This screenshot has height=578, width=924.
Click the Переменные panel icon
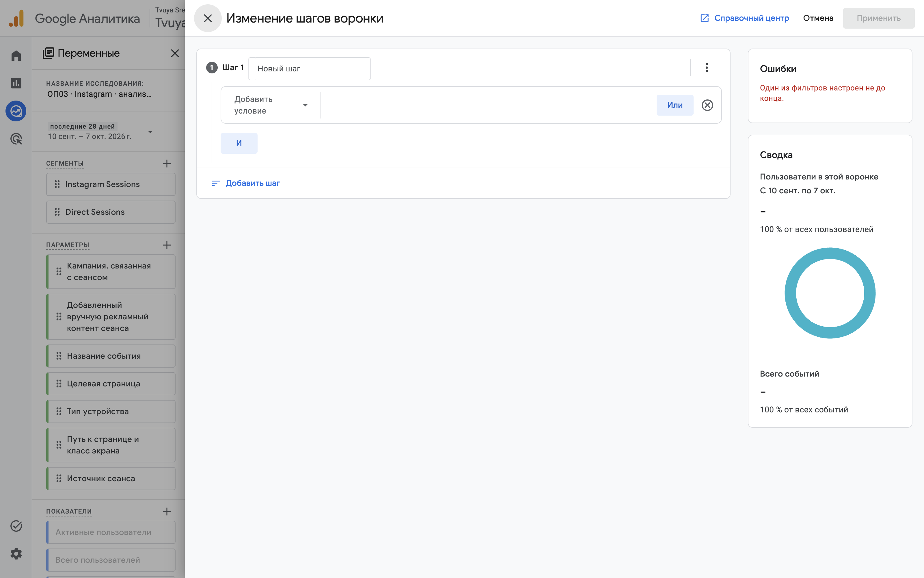point(48,53)
